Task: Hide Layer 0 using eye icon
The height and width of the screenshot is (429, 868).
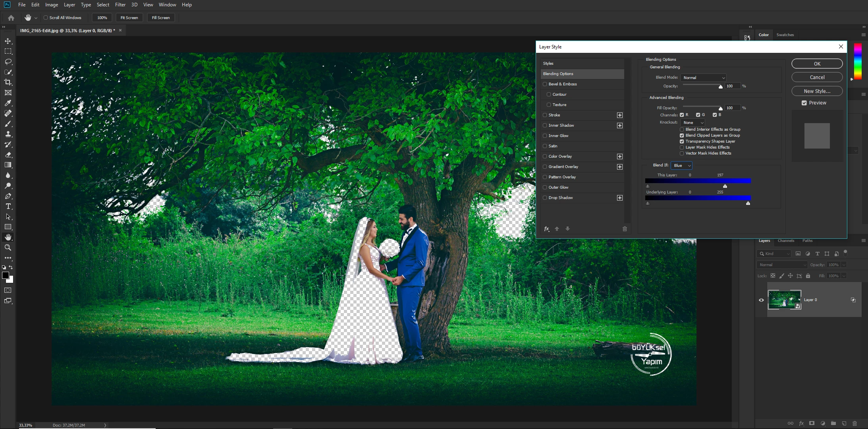Action: (x=761, y=300)
